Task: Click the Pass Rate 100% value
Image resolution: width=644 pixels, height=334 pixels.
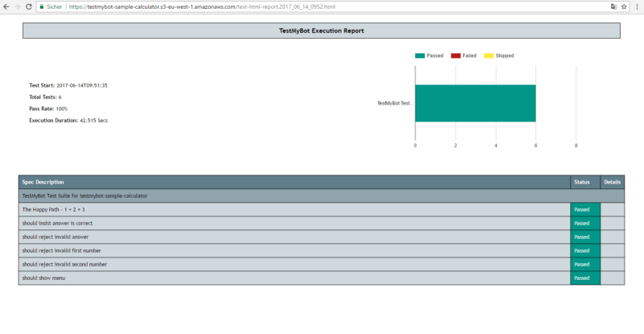Action: coord(62,109)
